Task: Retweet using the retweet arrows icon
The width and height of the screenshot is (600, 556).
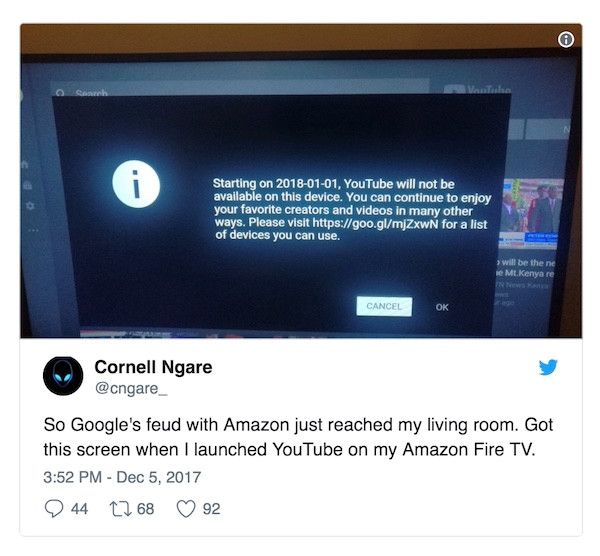Action: point(121,509)
